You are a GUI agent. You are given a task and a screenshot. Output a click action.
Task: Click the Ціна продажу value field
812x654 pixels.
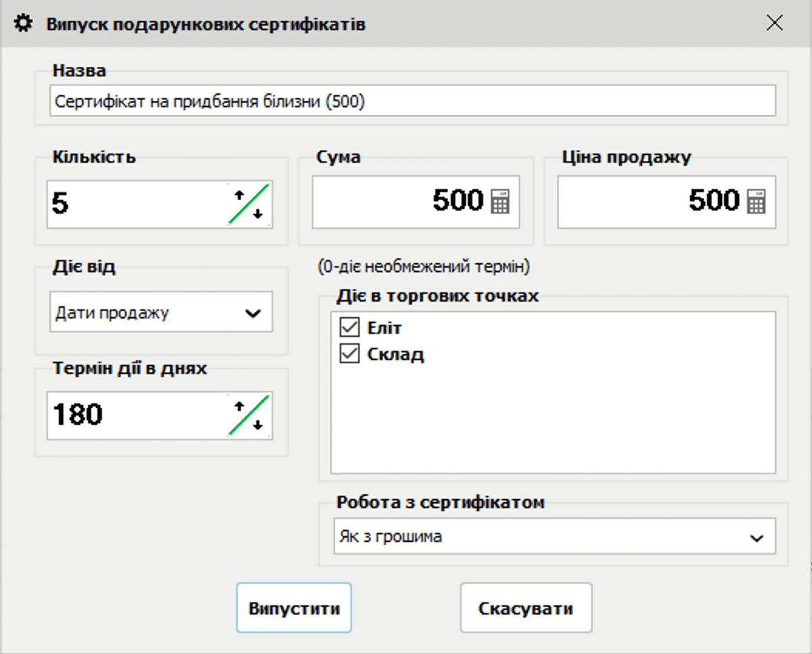click(650, 202)
